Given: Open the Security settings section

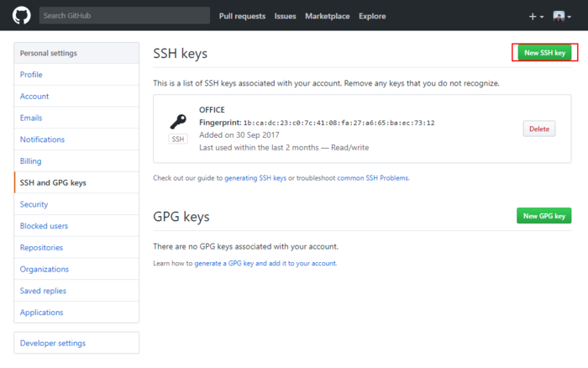Looking at the screenshot, I should [34, 204].
